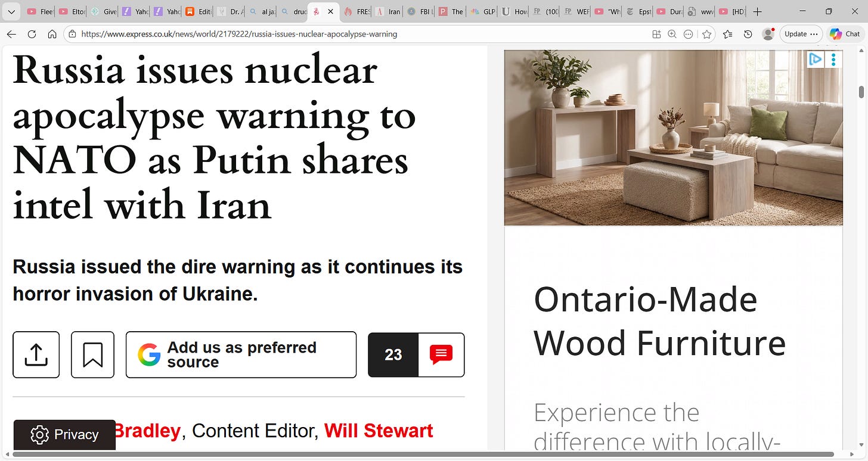Click the address bar URL

click(x=239, y=34)
